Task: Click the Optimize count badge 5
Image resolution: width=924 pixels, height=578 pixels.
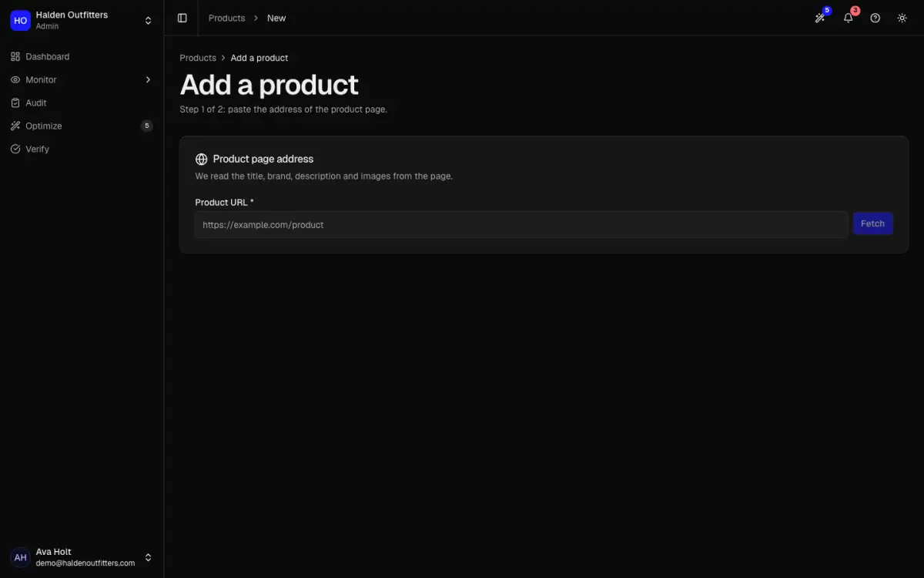Action: [x=147, y=126]
